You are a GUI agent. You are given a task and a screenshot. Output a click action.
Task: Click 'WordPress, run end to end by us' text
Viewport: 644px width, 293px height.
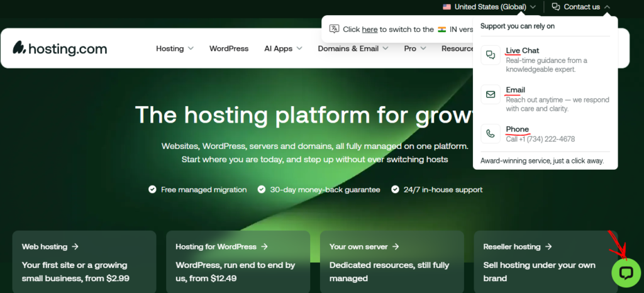click(x=235, y=272)
